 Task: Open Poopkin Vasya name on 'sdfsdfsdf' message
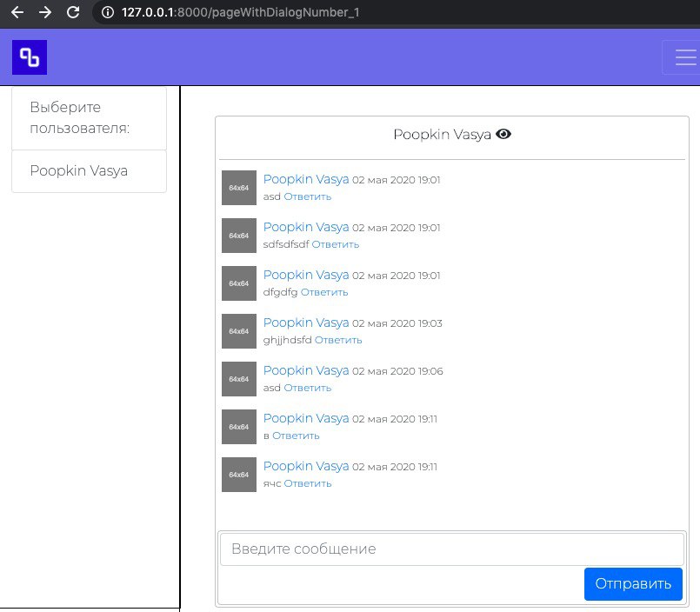(306, 227)
